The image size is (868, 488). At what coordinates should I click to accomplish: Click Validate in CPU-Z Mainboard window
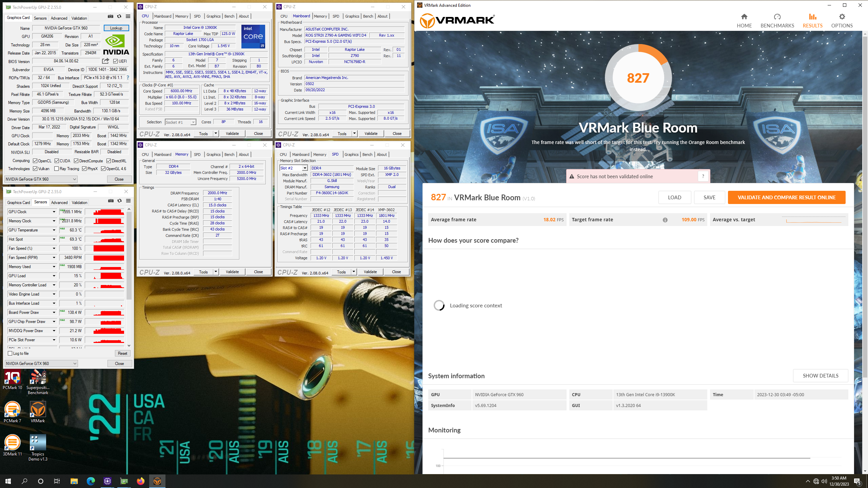click(371, 134)
